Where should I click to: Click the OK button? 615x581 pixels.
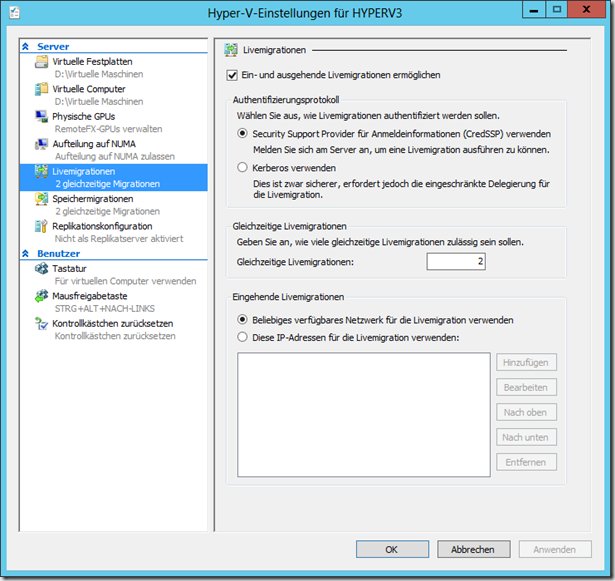pos(392,549)
